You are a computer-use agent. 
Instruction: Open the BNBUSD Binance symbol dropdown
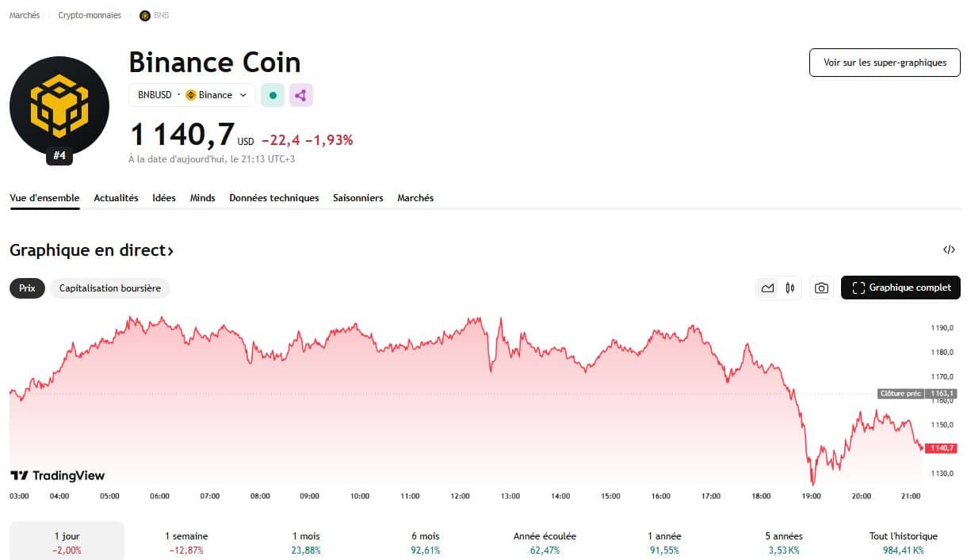[192, 95]
